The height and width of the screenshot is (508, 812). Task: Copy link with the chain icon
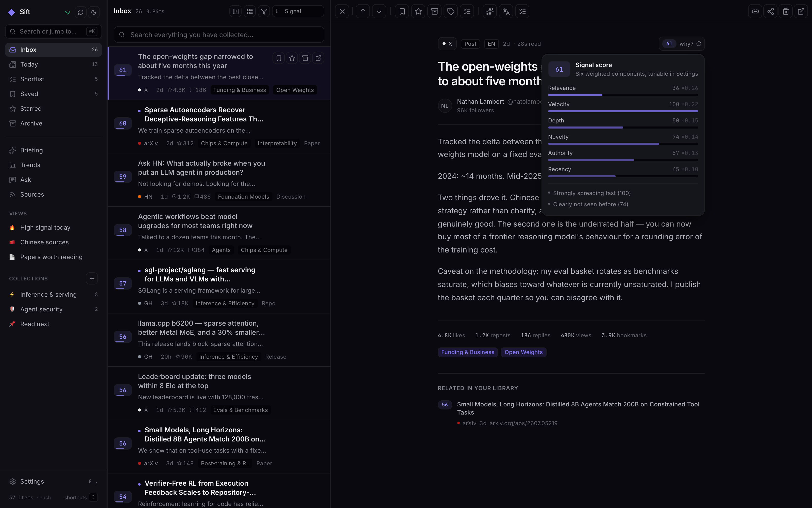pos(755,11)
